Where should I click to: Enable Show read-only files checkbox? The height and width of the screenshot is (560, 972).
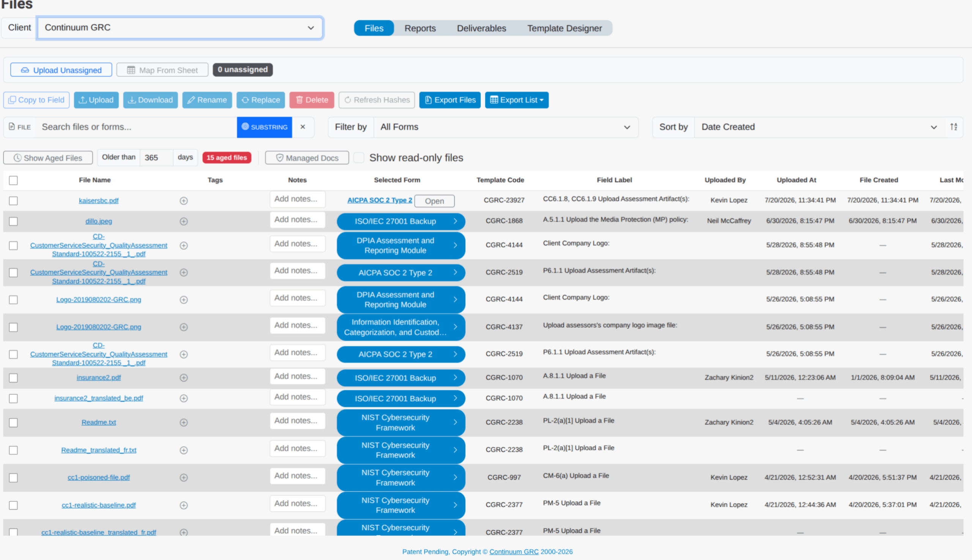coord(359,158)
